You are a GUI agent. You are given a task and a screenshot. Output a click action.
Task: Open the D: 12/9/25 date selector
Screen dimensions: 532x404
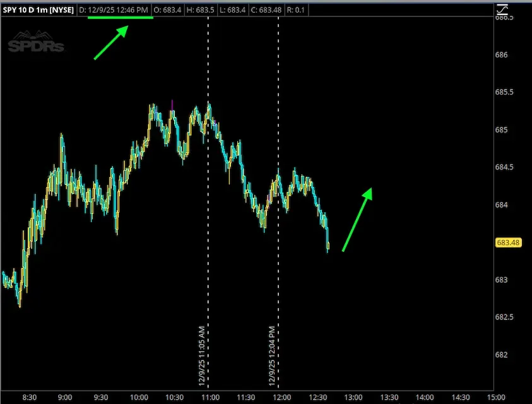(114, 9)
